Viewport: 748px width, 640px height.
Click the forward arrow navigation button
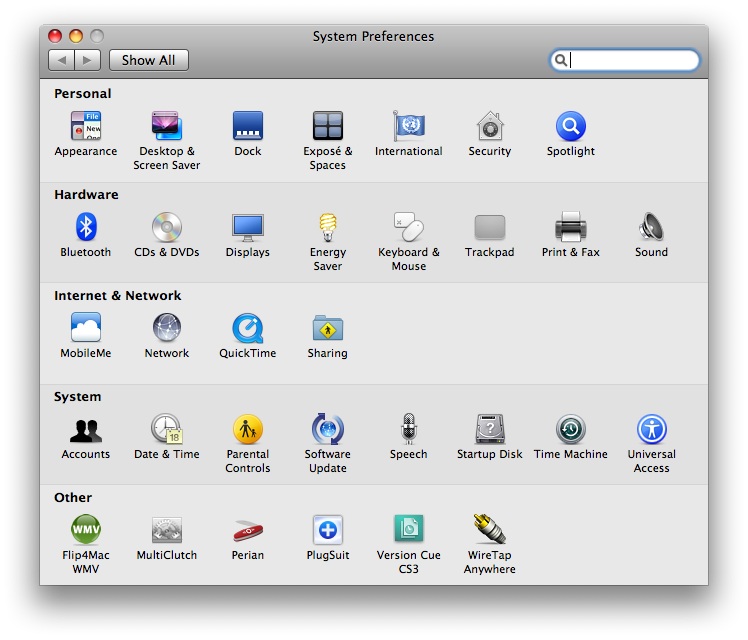(87, 60)
